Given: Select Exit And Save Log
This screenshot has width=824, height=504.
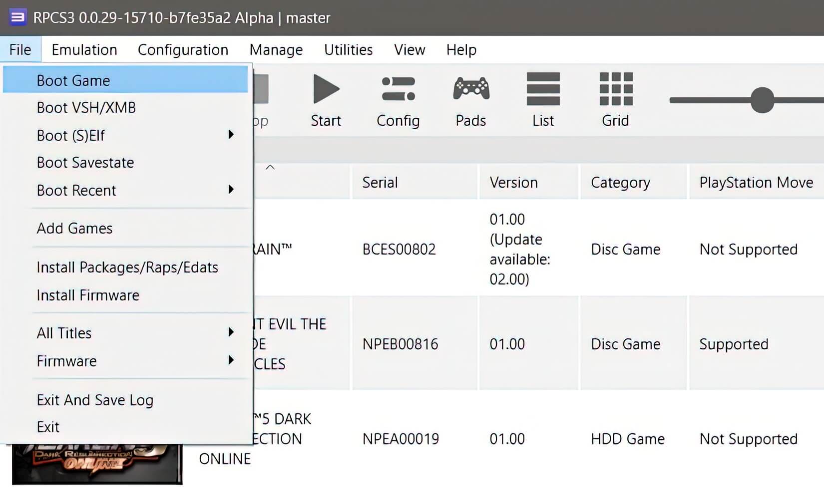Looking at the screenshot, I should click(x=95, y=399).
